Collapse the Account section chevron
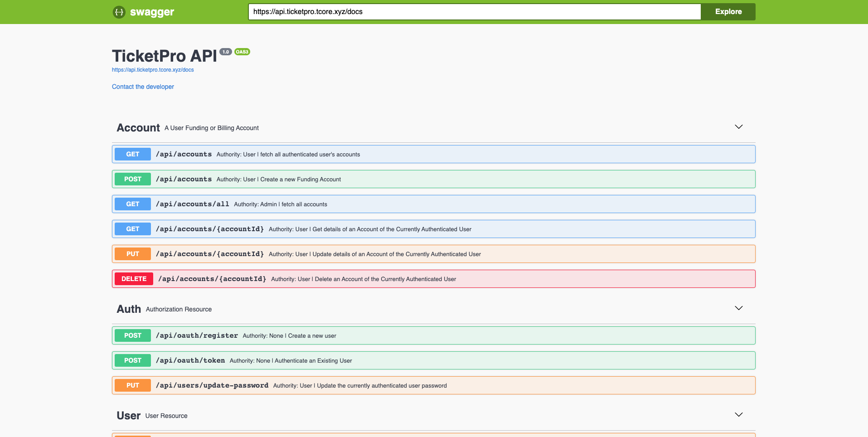 (x=739, y=127)
